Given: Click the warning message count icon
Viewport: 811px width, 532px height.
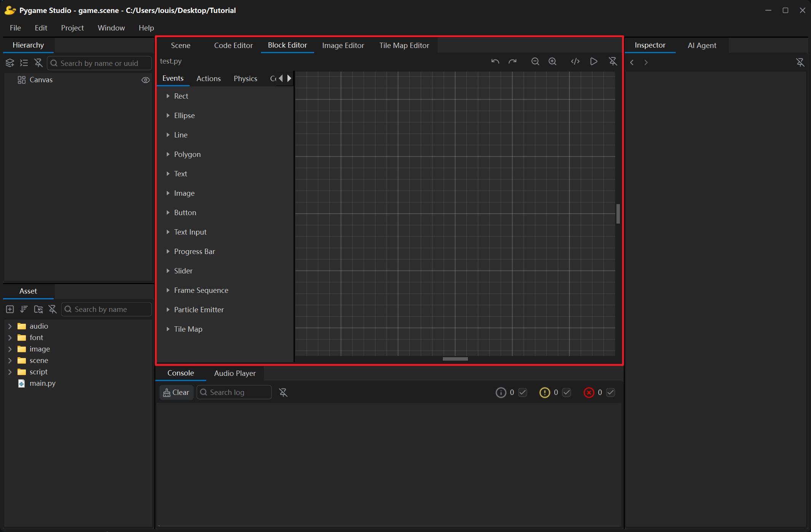Looking at the screenshot, I should click(x=545, y=392).
